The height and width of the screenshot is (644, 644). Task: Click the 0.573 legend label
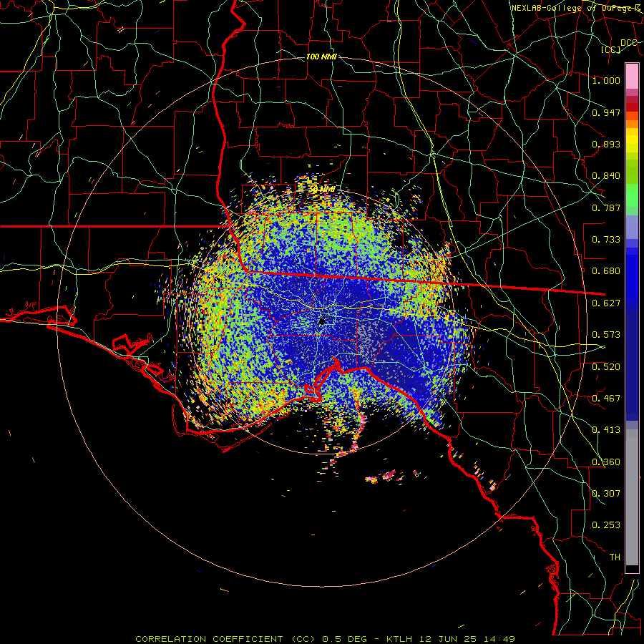606,335
